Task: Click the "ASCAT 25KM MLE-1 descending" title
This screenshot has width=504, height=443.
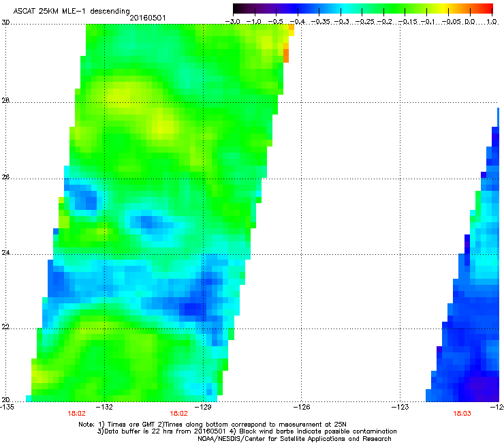Action: point(72,11)
